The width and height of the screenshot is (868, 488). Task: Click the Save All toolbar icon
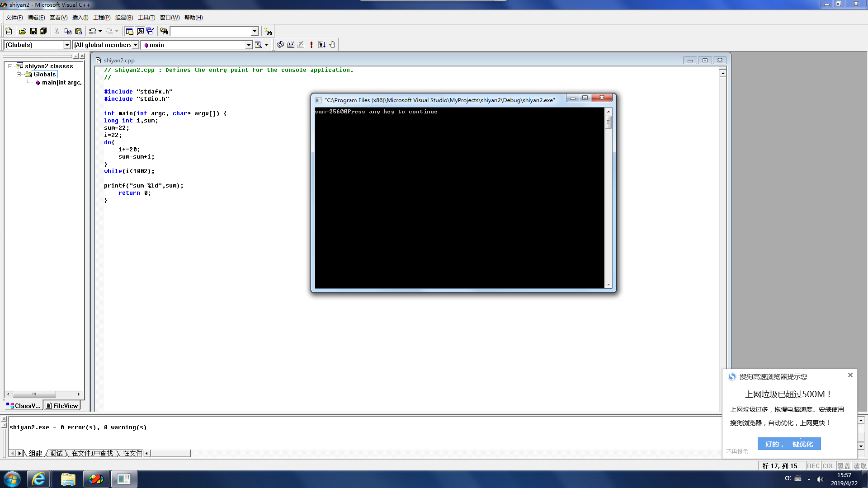point(43,31)
